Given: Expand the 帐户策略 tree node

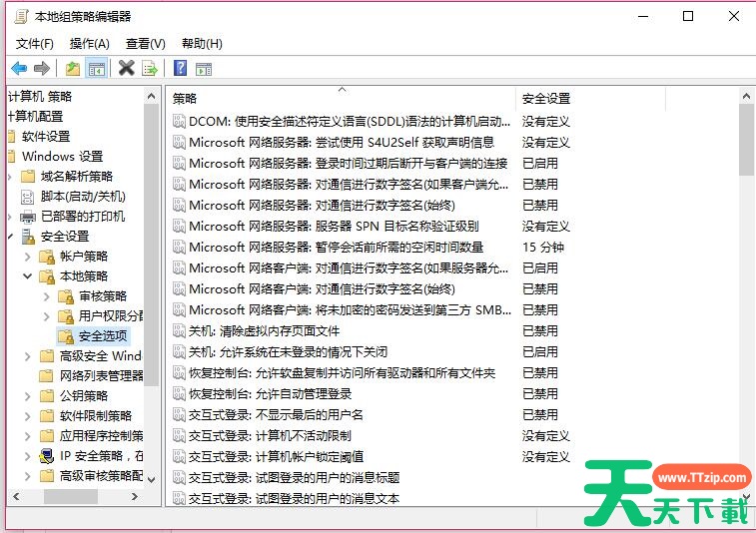Looking at the screenshot, I should 27,257.
